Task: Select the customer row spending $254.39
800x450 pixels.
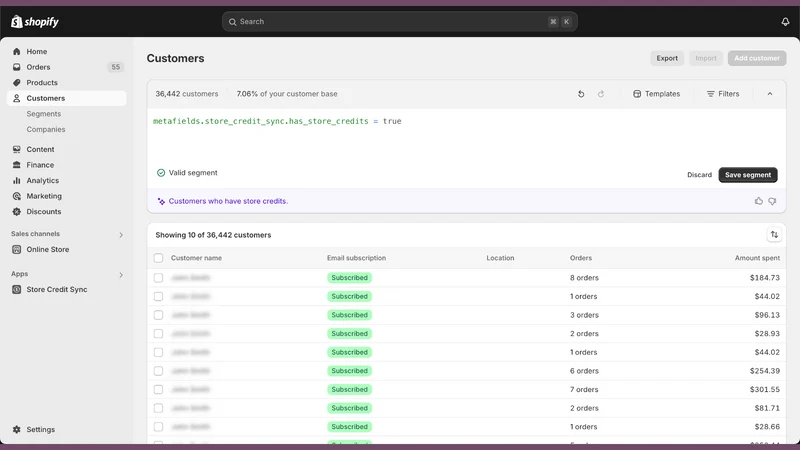Action: (x=159, y=371)
